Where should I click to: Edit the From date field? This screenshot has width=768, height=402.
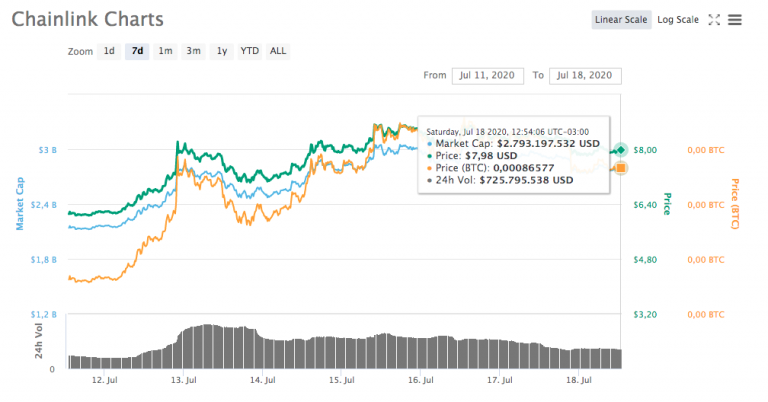click(x=487, y=75)
